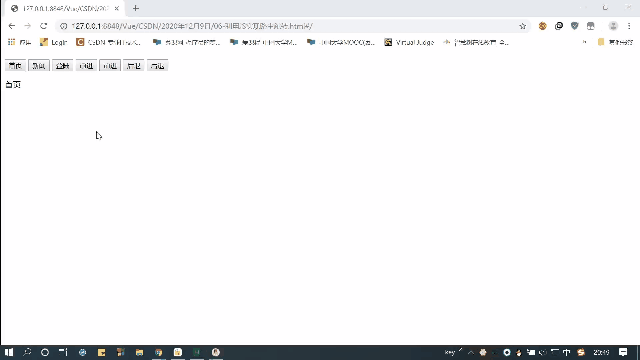
Task: Open the gray storefront extension icon
Action: point(591,26)
